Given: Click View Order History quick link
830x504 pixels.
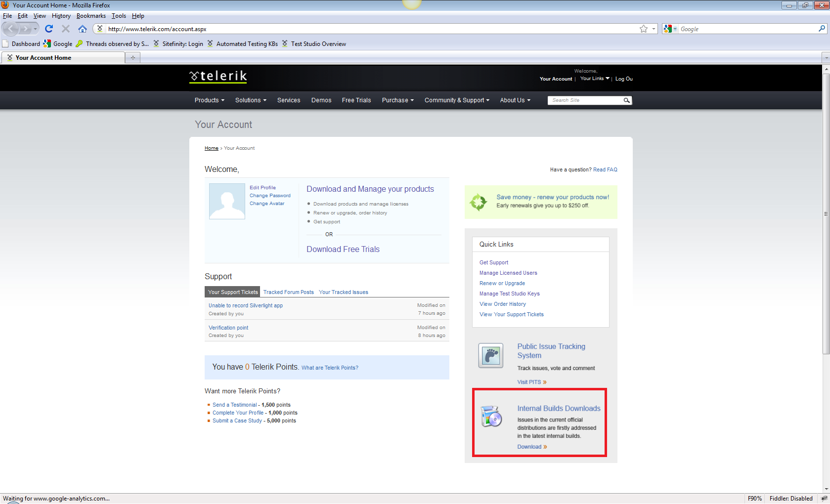Looking at the screenshot, I should 503,304.
